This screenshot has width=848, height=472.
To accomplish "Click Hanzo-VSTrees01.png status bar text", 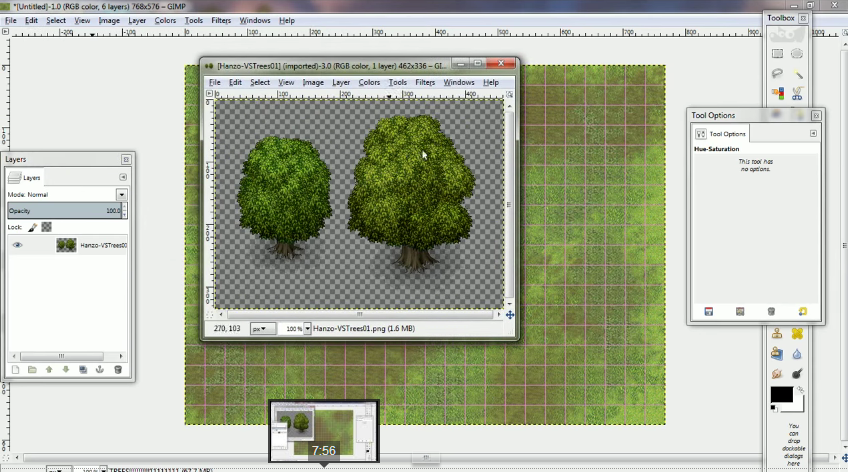I will 364,329.
